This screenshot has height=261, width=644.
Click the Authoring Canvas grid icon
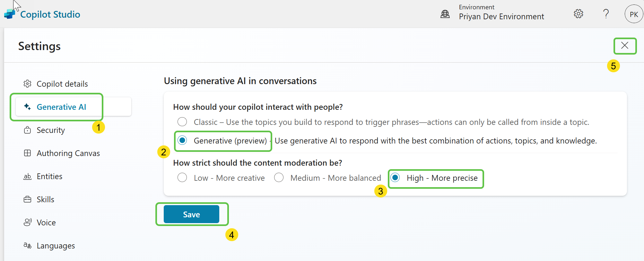(28, 153)
